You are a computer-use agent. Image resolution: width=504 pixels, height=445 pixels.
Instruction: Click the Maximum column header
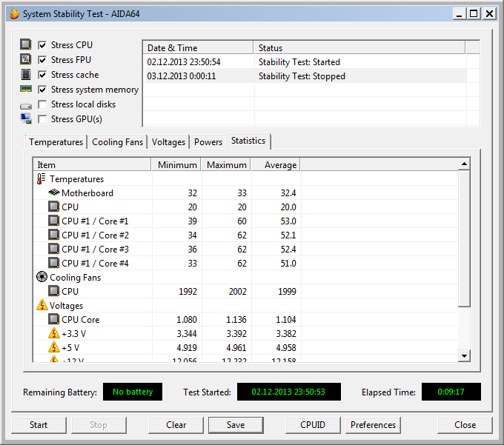(x=226, y=164)
